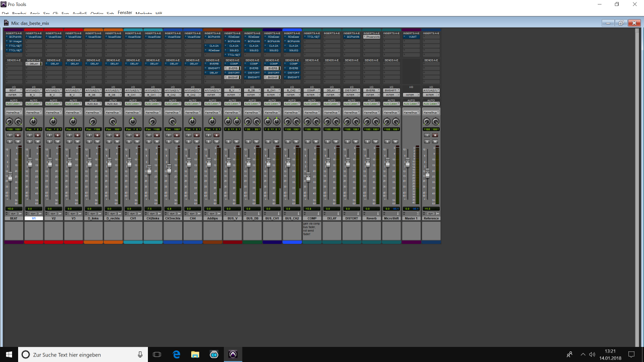Click the left pan knob on BEAT track

(x=10, y=122)
